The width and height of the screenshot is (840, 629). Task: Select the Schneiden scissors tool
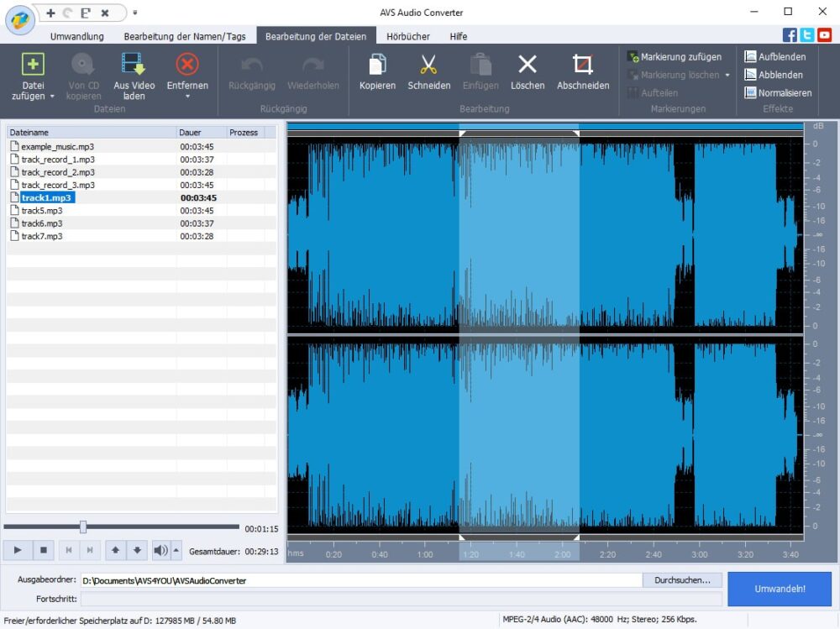tap(428, 65)
